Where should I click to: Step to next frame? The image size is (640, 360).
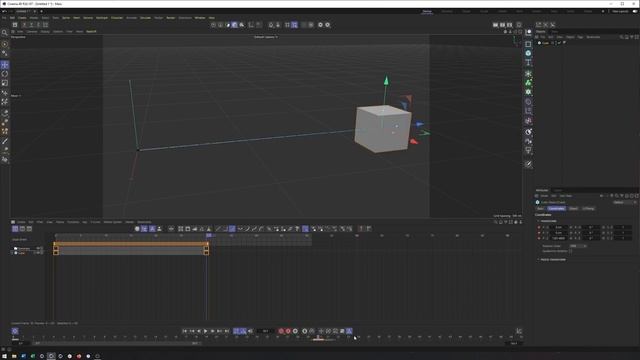pos(213,331)
